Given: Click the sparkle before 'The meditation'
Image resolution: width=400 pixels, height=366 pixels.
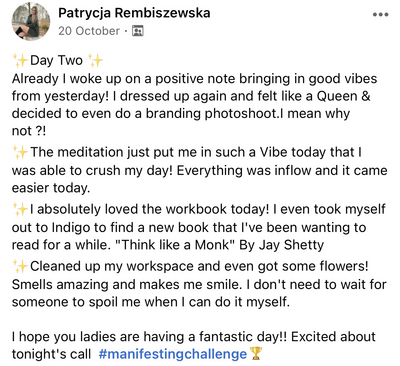Looking at the screenshot, I should click(20, 152).
